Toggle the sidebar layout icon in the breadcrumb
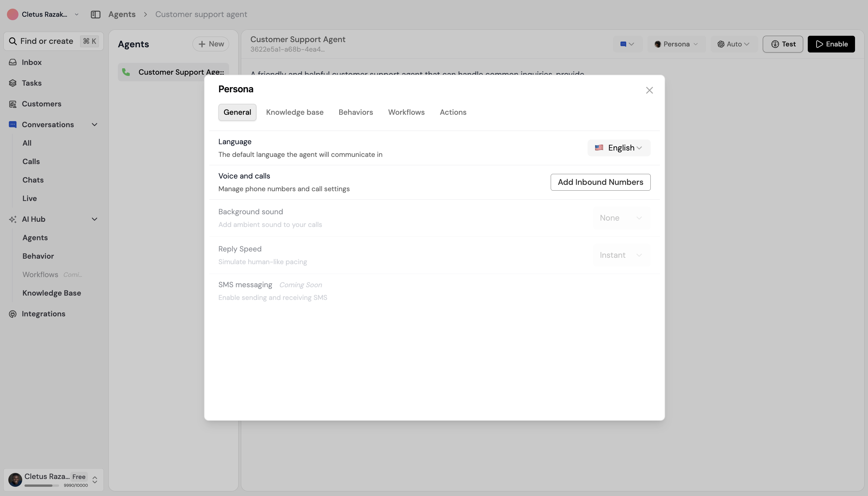868x496 pixels. click(x=96, y=14)
